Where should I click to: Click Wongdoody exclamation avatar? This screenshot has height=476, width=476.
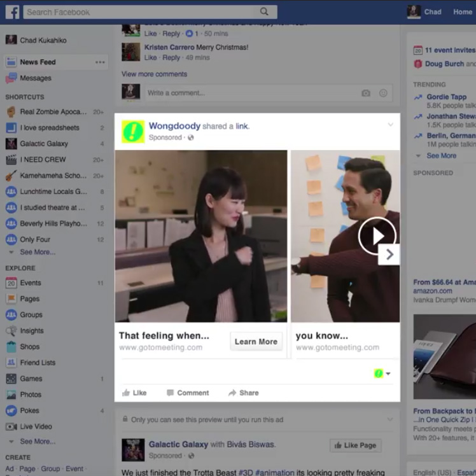pos(133,132)
